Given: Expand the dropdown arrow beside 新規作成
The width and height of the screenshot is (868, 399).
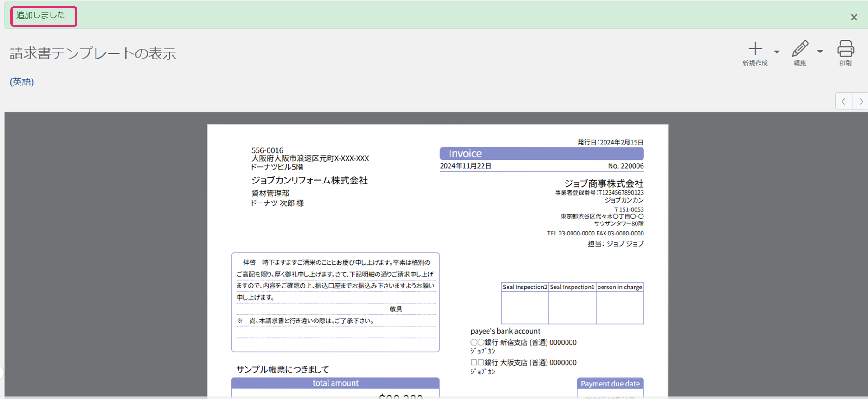Looking at the screenshot, I should (x=777, y=52).
